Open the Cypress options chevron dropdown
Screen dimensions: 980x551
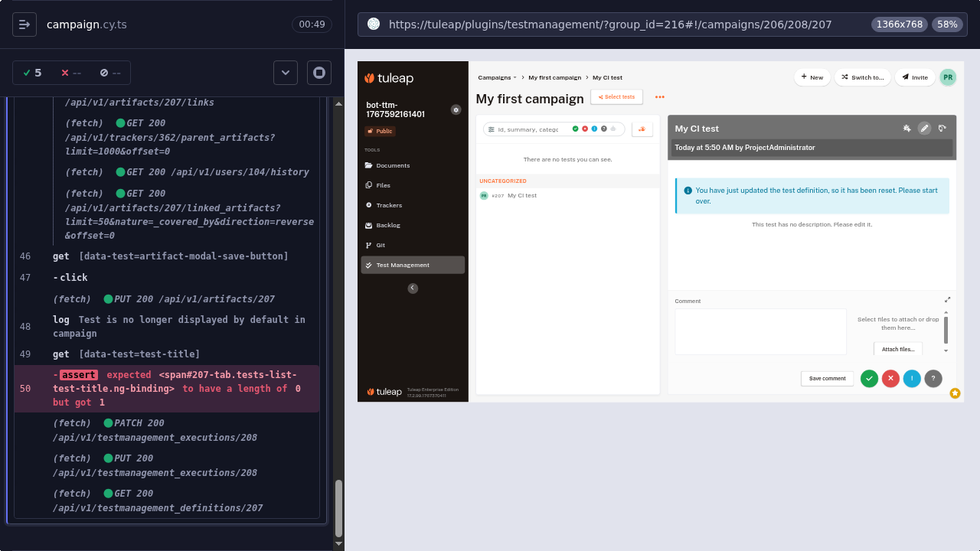coord(286,73)
